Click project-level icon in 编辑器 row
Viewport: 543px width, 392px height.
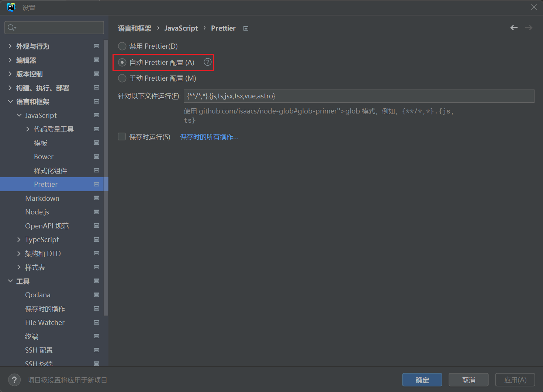(x=97, y=60)
